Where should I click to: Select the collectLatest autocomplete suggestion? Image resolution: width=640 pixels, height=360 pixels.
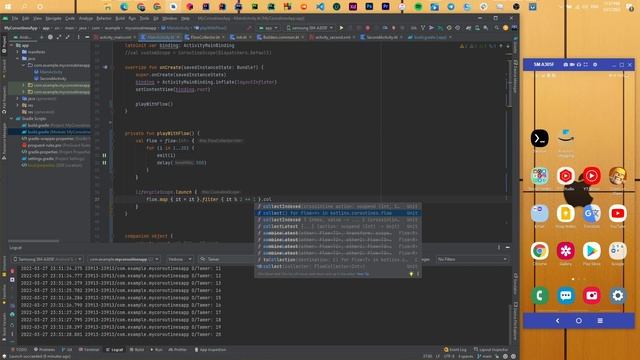(x=338, y=227)
